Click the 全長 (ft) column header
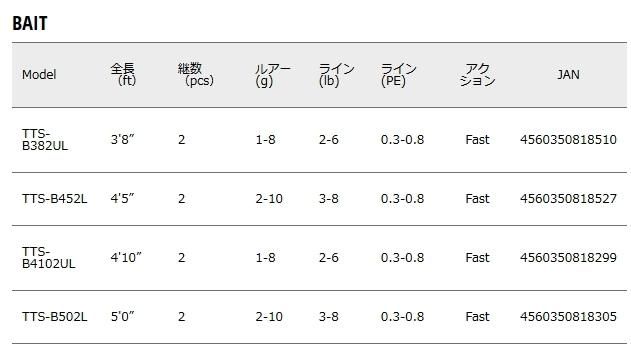This screenshot has height=363, width=631. (x=123, y=74)
